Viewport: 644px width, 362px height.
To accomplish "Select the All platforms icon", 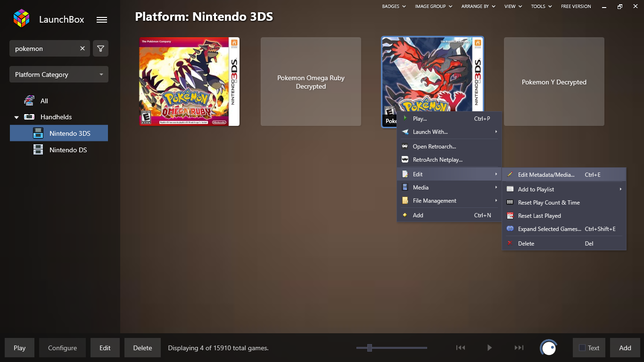I will 29,100.
